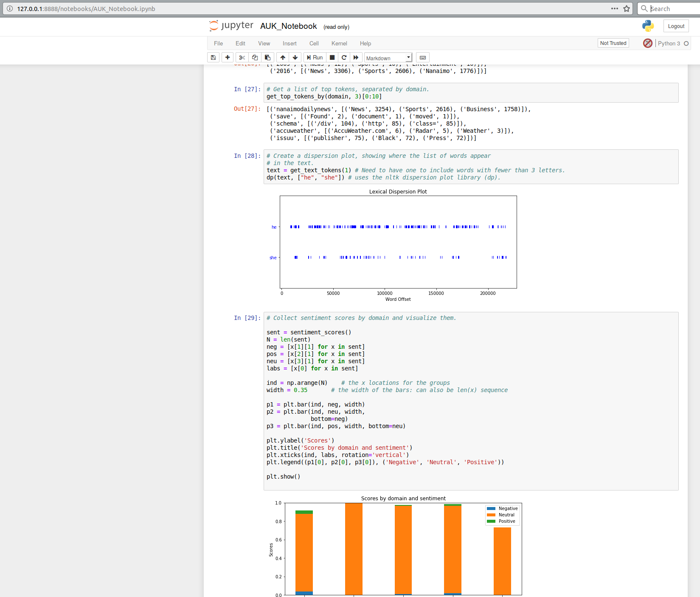This screenshot has width=700, height=597.
Task: Click the Jupyter logo
Action: [x=231, y=26]
